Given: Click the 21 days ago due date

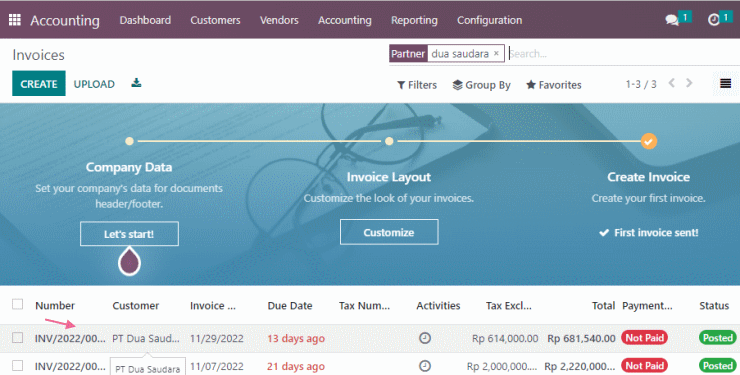Looking at the screenshot, I should [296, 366].
